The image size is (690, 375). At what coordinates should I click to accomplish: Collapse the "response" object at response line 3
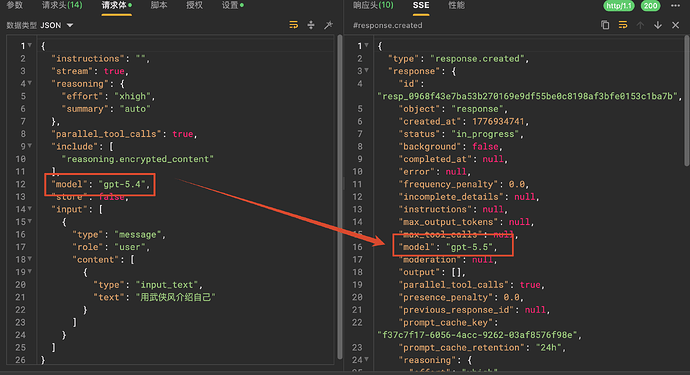[367, 70]
